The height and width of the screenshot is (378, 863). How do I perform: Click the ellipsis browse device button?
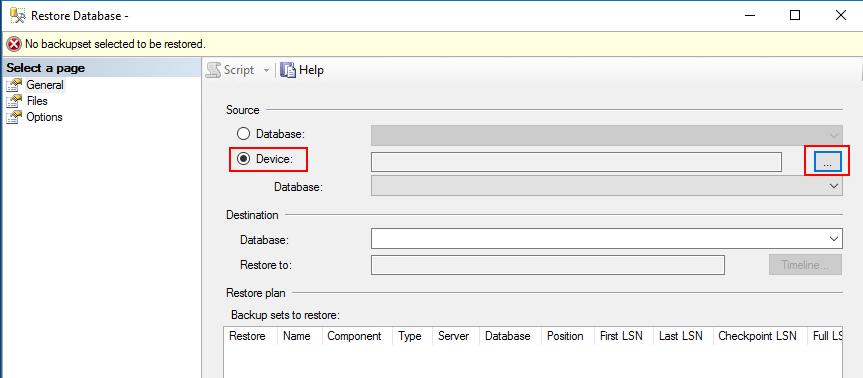tap(827, 162)
